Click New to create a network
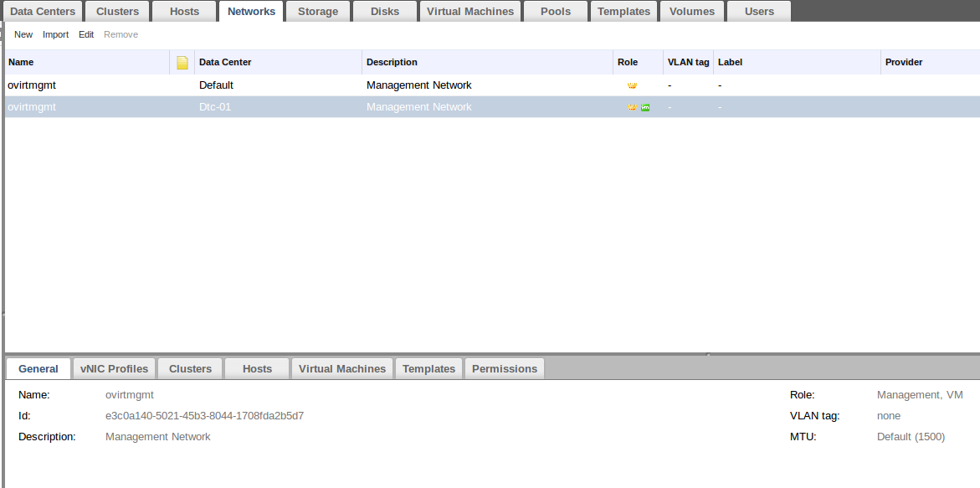The image size is (980, 488). coord(23,34)
